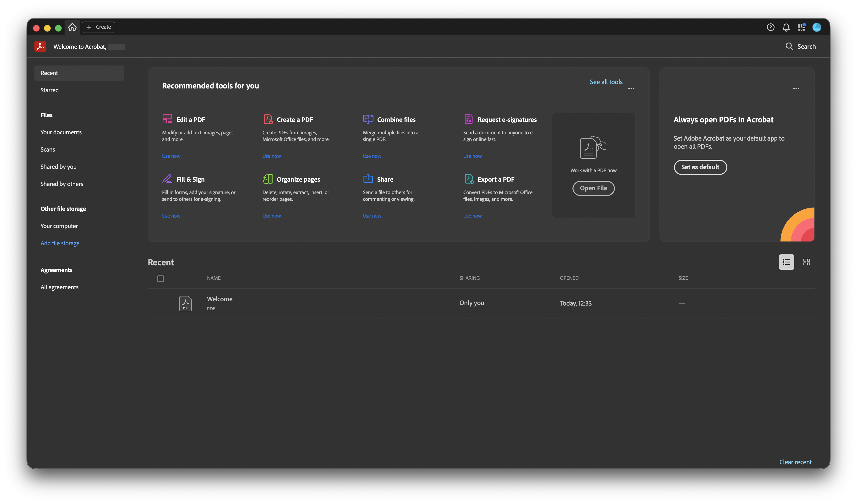This screenshot has height=504, width=857.
Task: Click the Search magnifier icon
Action: [789, 46]
